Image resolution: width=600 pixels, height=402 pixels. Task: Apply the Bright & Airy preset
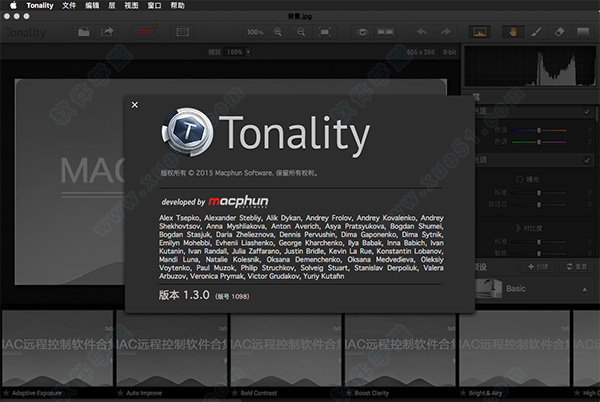(x=514, y=349)
